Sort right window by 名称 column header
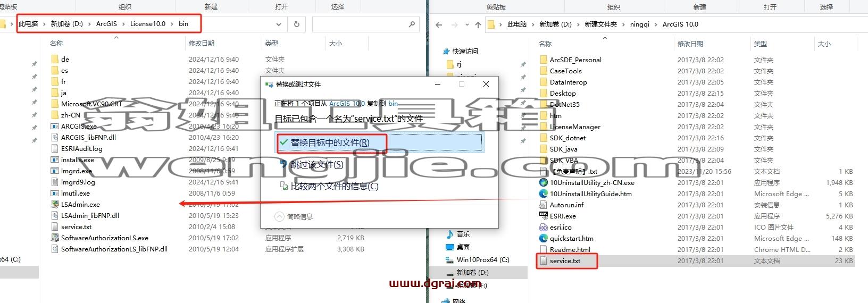Image resolution: width=868 pixels, height=303 pixels. pos(545,44)
